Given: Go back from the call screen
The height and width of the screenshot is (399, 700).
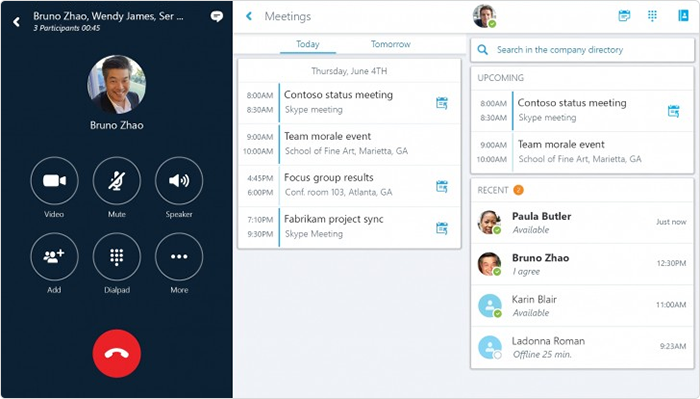Looking at the screenshot, I should pos(17,21).
